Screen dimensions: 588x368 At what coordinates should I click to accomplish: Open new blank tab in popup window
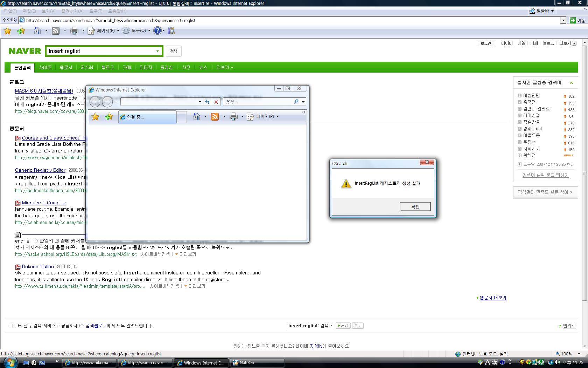[x=182, y=117]
